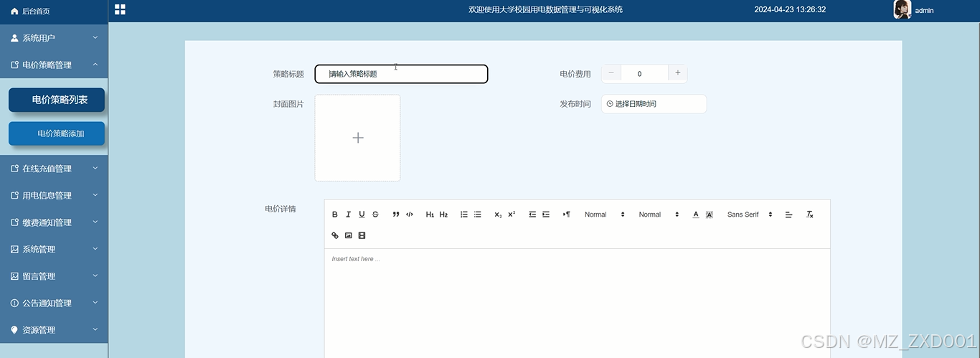Upload a cover image via plus box
Image resolution: width=980 pixels, height=358 pixels.
click(357, 138)
